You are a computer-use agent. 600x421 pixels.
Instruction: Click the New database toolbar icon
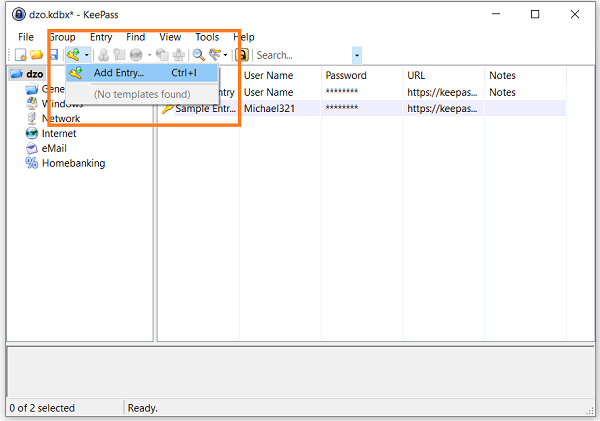[20, 55]
